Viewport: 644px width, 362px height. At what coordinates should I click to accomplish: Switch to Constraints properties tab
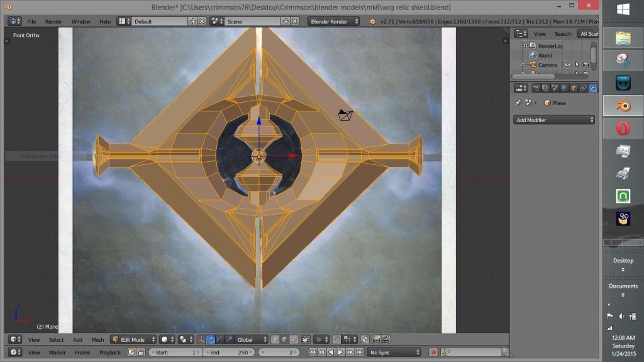(x=583, y=88)
